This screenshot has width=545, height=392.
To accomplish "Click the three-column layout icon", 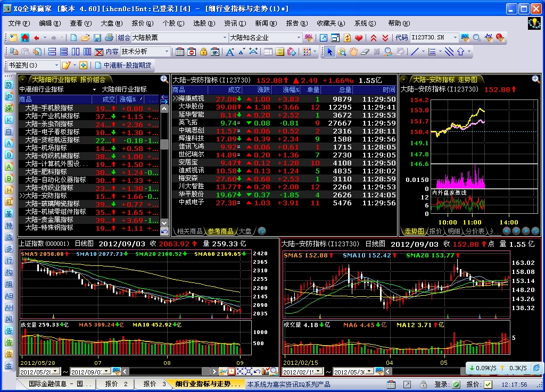I will click(x=87, y=52).
